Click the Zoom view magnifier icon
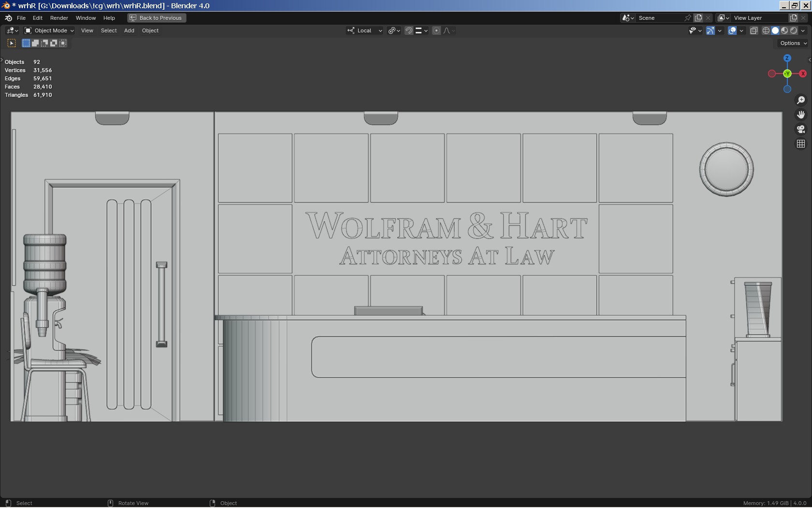812x508 pixels. point(801,100)
